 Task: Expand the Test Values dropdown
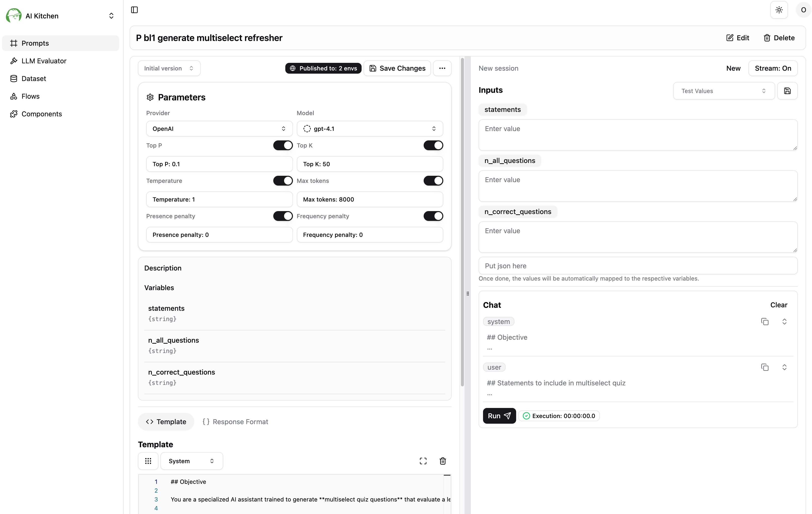[723, 91]
